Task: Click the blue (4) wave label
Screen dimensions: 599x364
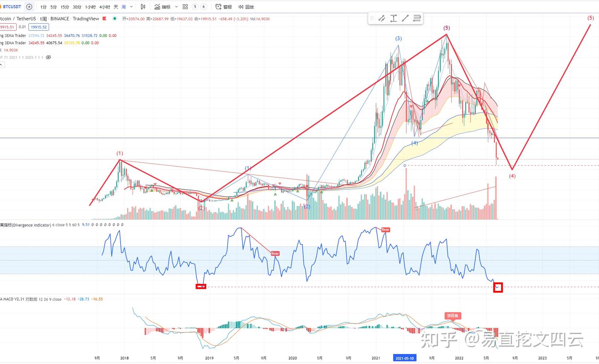Action: coord(414,143)
